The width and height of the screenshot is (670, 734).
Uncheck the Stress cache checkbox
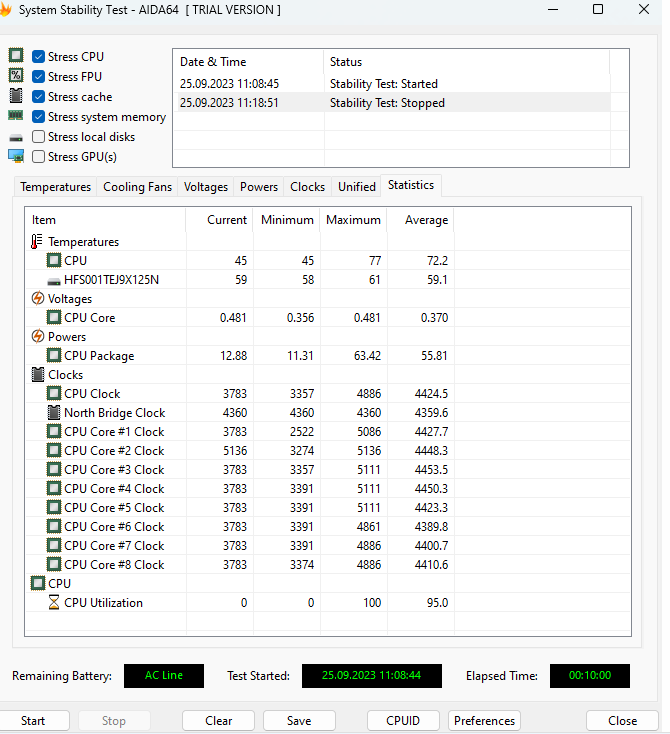(x=38, y=96)
